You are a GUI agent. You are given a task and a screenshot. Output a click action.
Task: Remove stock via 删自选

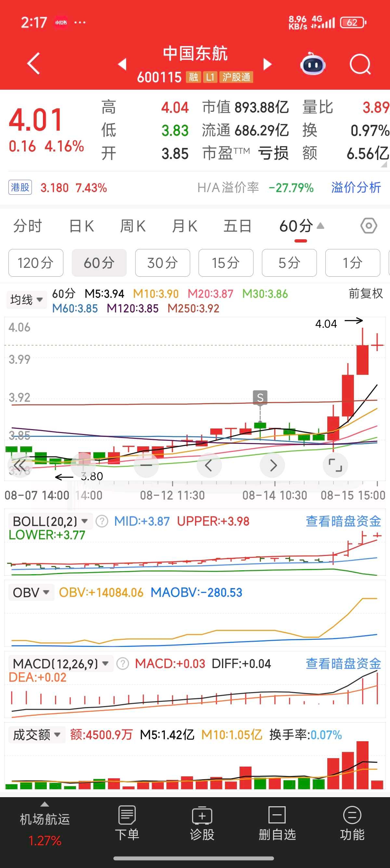pyautogui.click(x=277, y=823)
